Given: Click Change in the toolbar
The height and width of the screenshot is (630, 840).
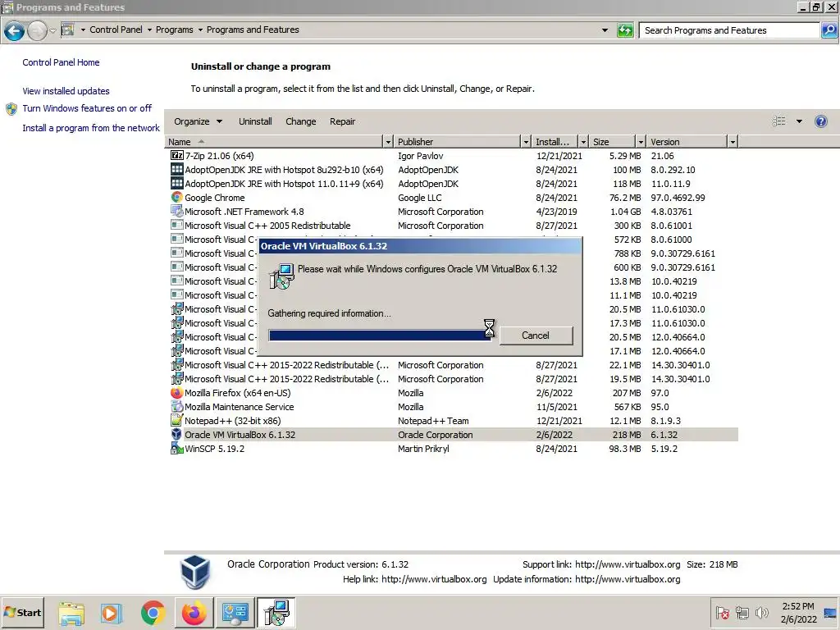Looking at the screenshot, I should click(300, 121).
